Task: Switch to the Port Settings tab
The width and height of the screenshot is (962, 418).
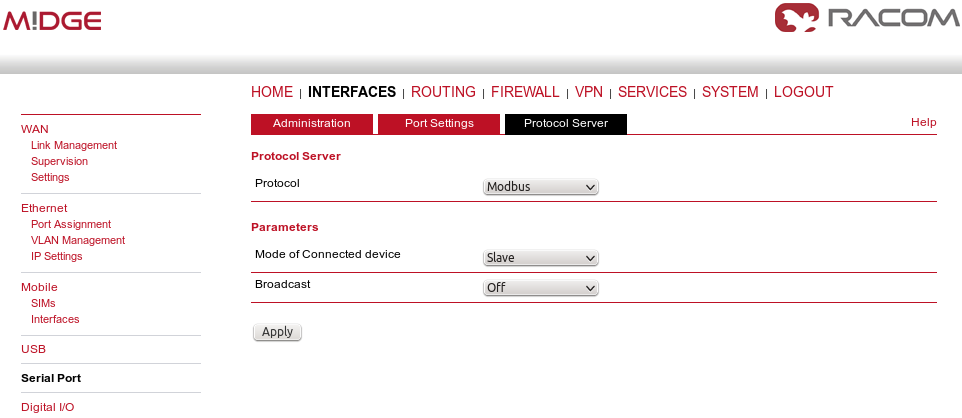Action: (x=439, y=124)
